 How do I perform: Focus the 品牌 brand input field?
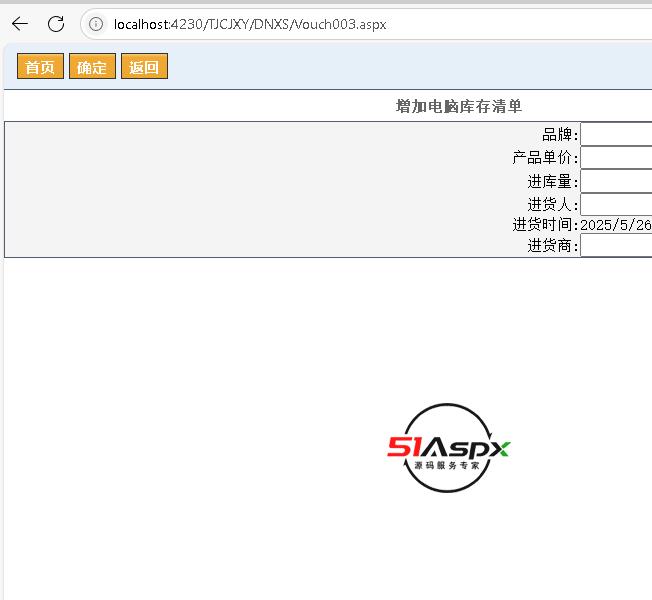click(616, 134)
